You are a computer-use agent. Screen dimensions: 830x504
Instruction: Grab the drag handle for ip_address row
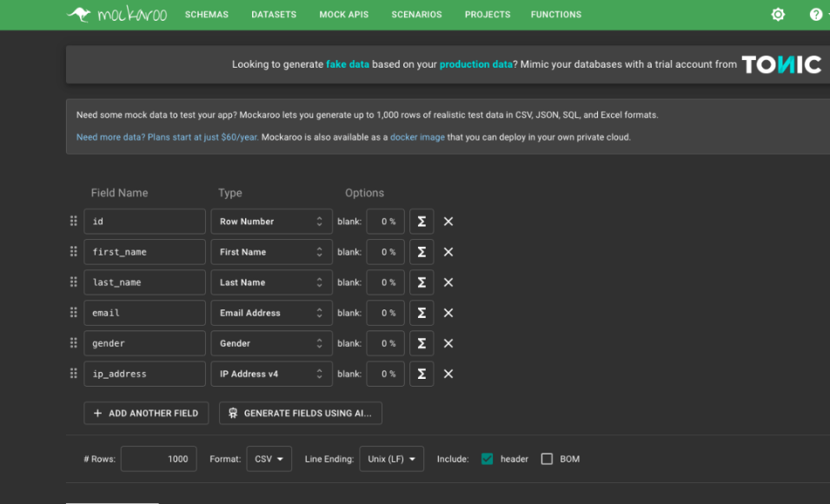[74, 374]
